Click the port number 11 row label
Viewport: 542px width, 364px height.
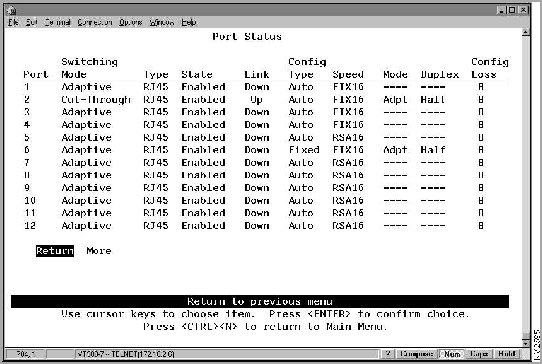click(x=30, y=213)
